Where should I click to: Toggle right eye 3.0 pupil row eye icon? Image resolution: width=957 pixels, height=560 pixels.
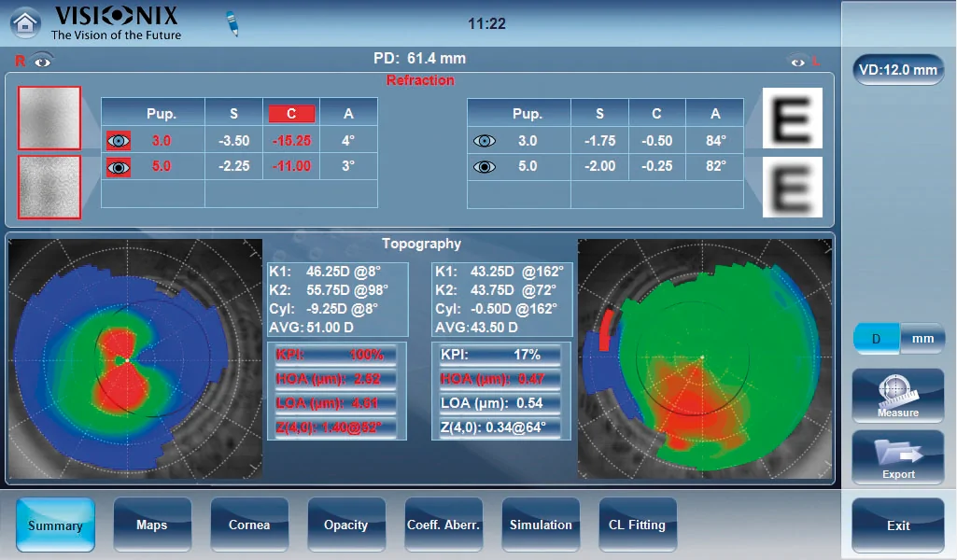(119, 141)
